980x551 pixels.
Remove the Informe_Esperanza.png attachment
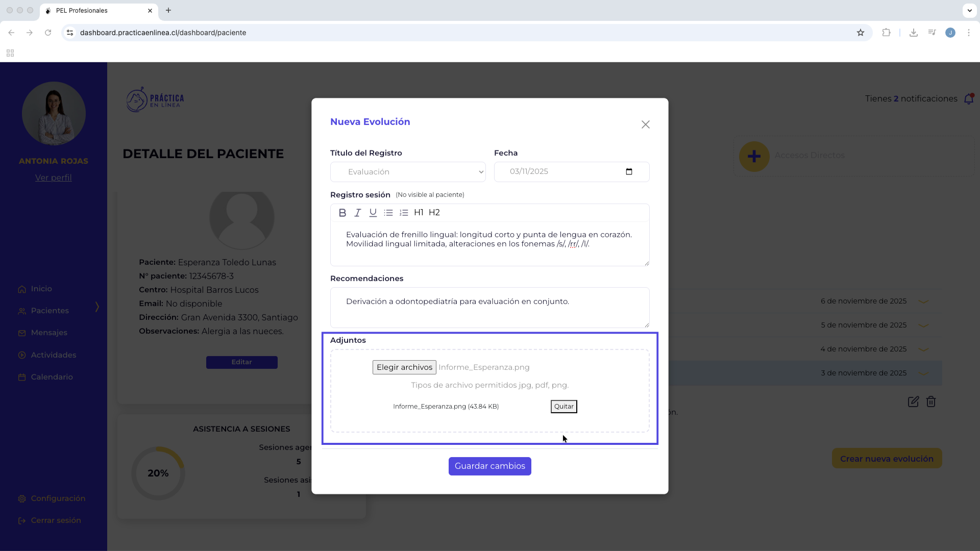click(563, 407)
